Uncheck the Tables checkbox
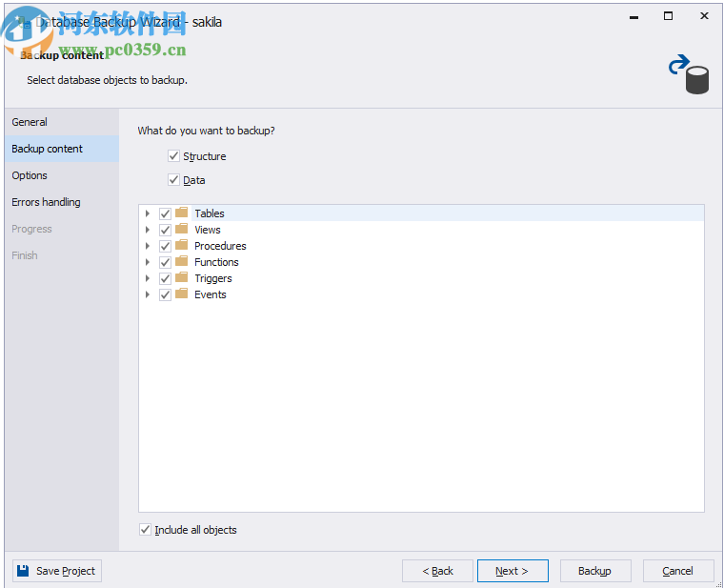This screenshot has height=588, width=724. [x=165, y=213]
